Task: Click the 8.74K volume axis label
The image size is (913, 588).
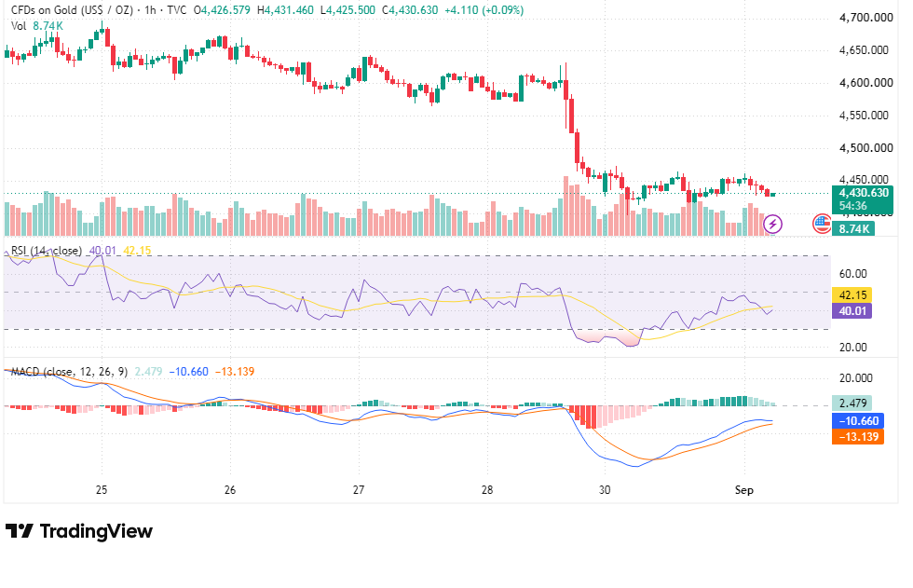Action: point(853,229)
